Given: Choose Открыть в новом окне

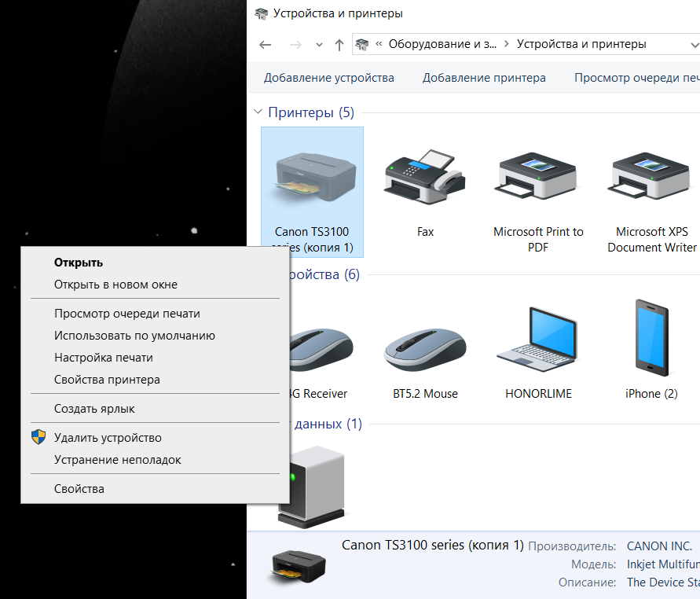Looking at the screenshot, I should tap(155, 285).
